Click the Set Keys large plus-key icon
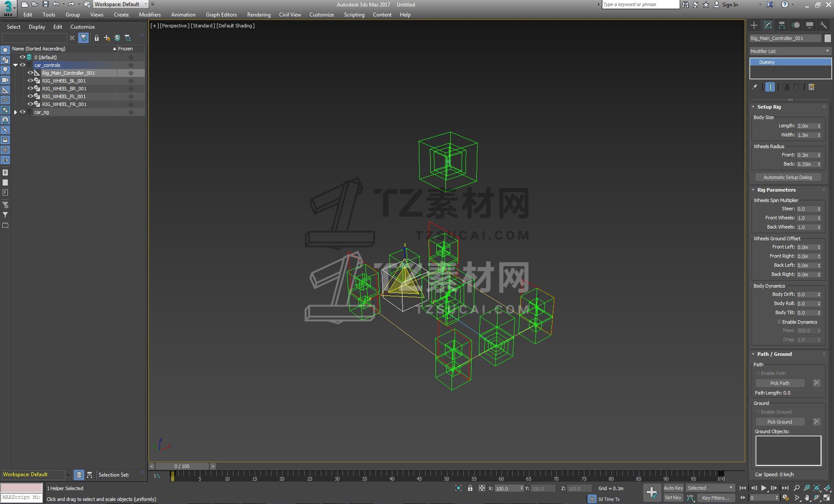The width and height of the screenshot is (834, 504). coord(651,492)
